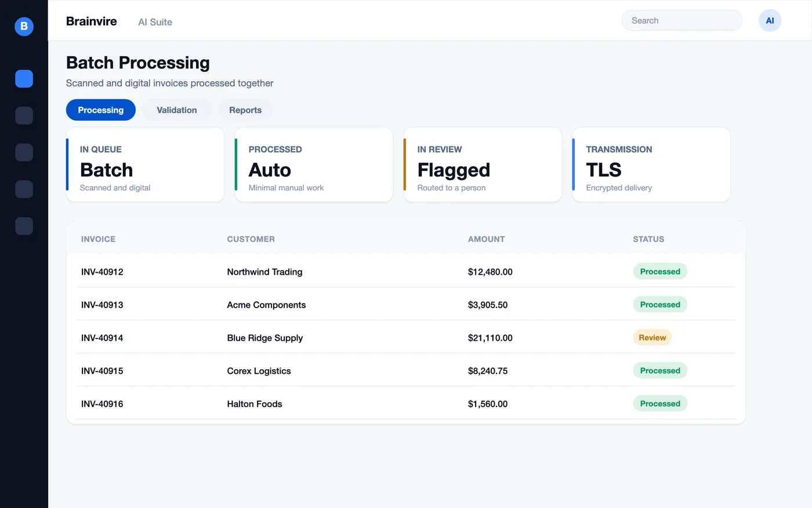Click the Processed badge for Acme Components
The image size is (812, 508).
[x=660, y=304]
